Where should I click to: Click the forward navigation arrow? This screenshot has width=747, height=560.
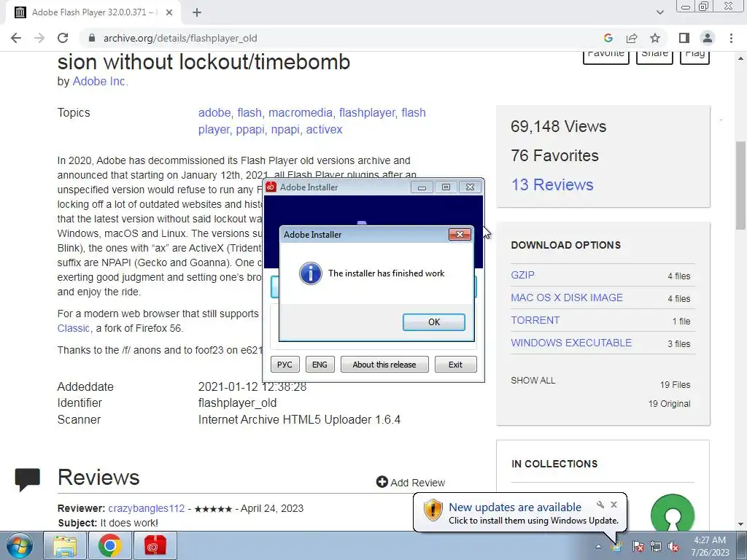click(39, 38)
